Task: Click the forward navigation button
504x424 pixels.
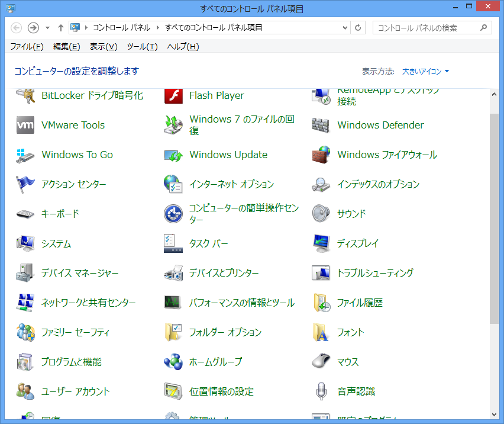Action: 33,28
